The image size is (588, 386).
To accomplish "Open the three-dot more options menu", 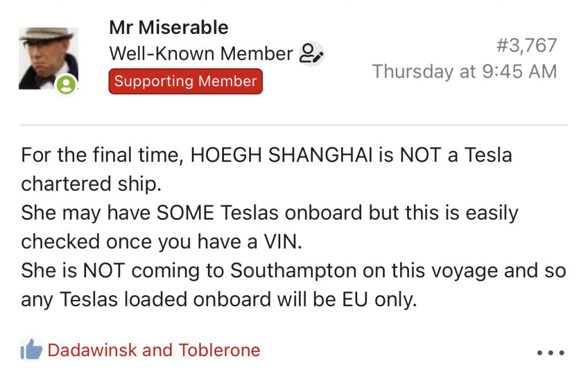I will point(550,353).
